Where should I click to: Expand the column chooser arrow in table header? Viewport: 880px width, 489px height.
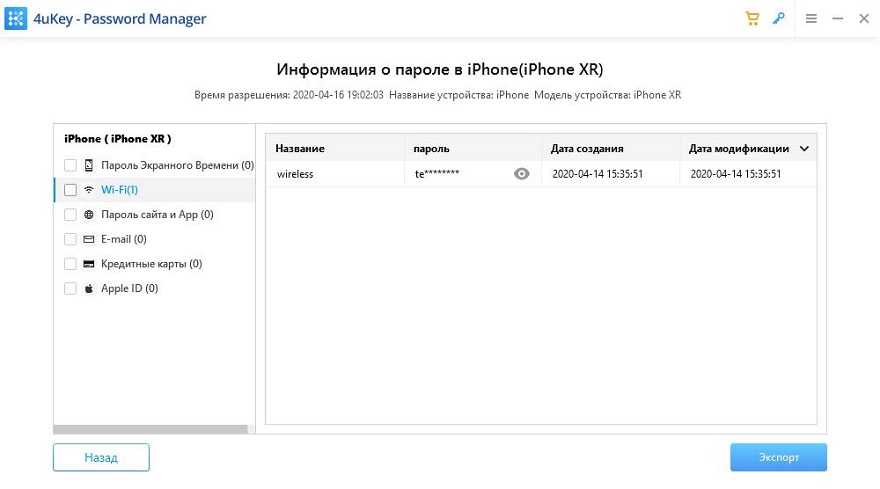[x=804, y=149]
